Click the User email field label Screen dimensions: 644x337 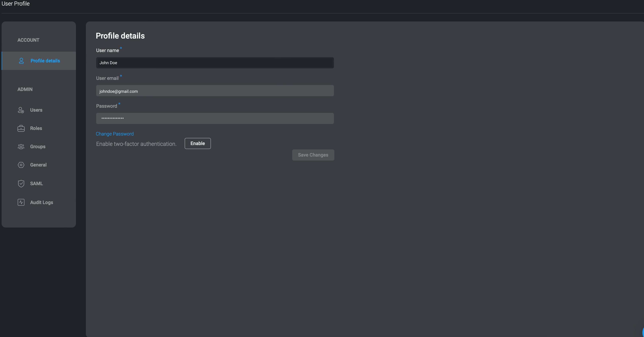(107, 78)
